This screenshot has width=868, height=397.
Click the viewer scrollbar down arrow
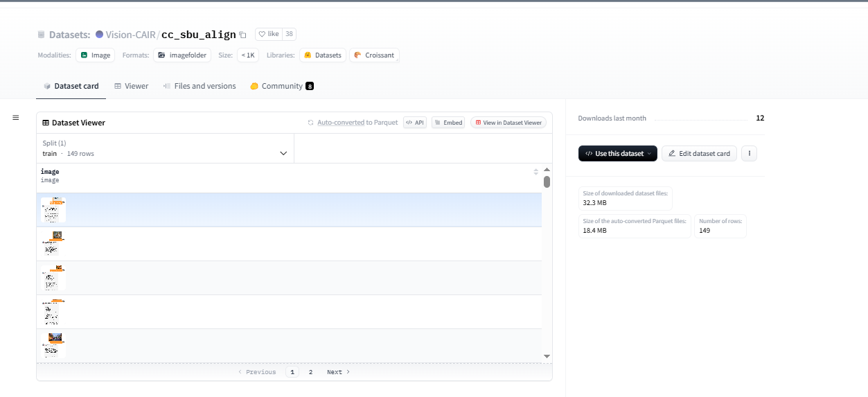coord(547,356)
